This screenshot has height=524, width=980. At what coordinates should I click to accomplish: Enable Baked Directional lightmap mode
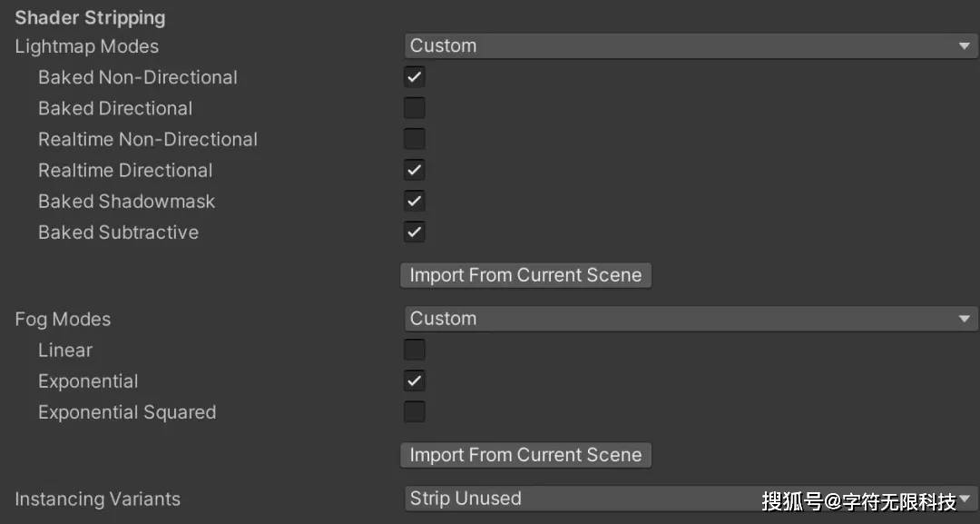[x=414, y=107]
